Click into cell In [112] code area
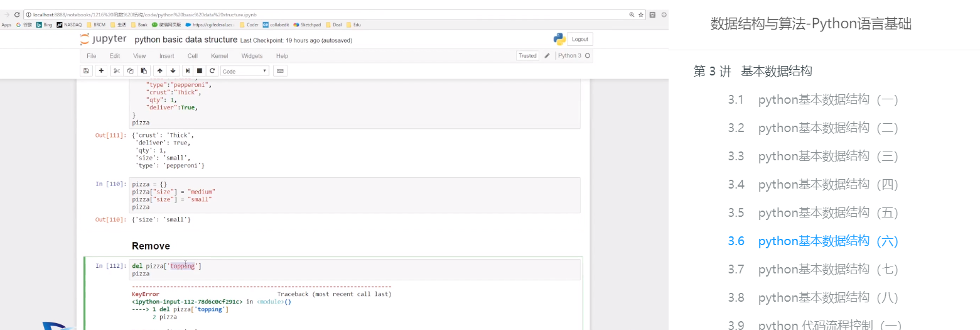The height and width of the screenshot is (330, 980). [x=355, y=270]
